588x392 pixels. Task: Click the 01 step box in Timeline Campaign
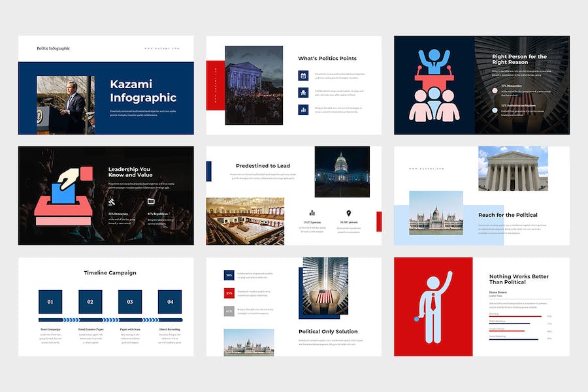pyautogui.click(x=50, y=302)
